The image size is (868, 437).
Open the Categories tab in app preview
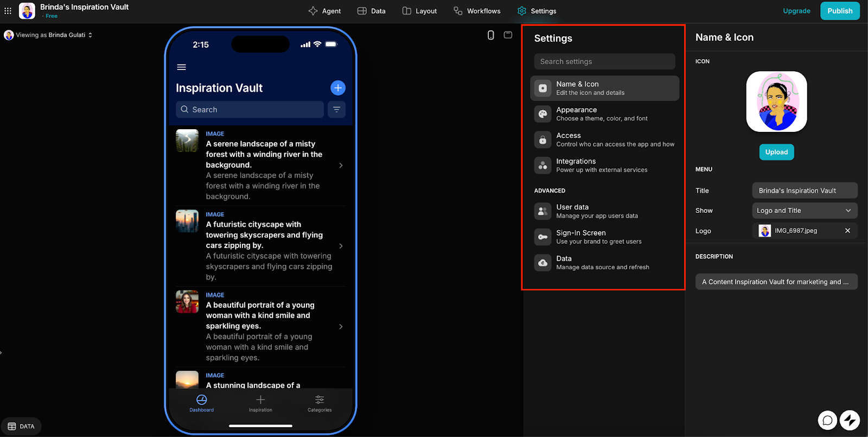point(320,403)
